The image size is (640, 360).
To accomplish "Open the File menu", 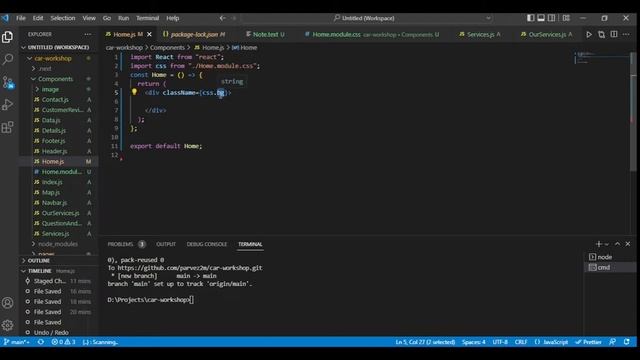I will tap(21, 18).
